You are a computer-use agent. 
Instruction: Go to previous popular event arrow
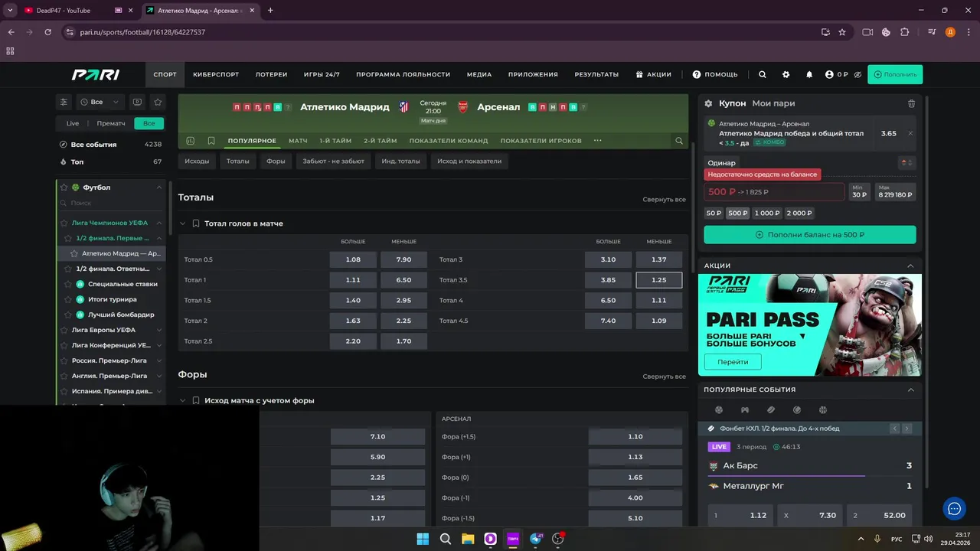894,429
